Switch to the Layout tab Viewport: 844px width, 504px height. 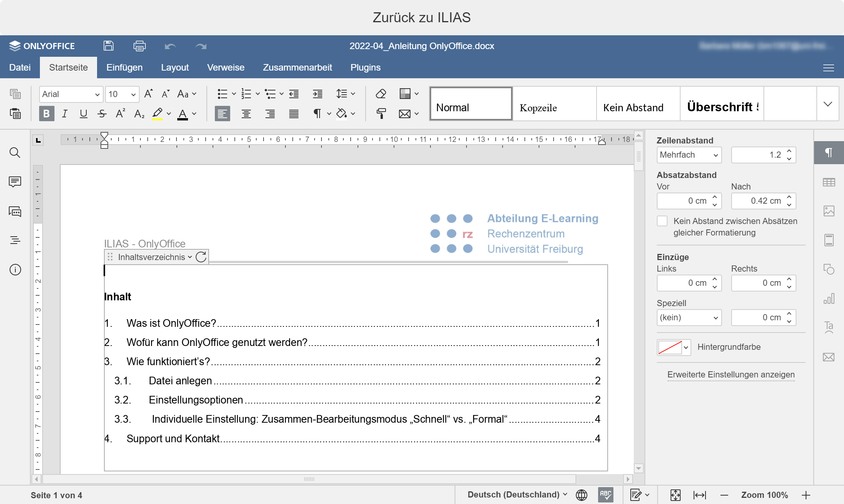pos(175,68)
